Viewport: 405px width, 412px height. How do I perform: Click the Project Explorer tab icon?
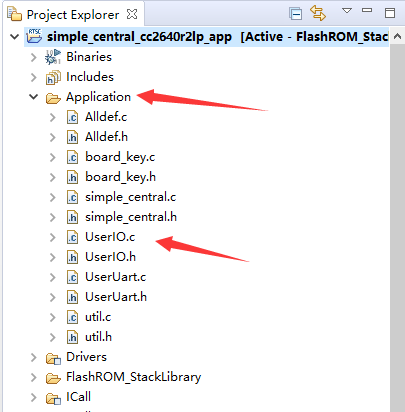[14, 14]
